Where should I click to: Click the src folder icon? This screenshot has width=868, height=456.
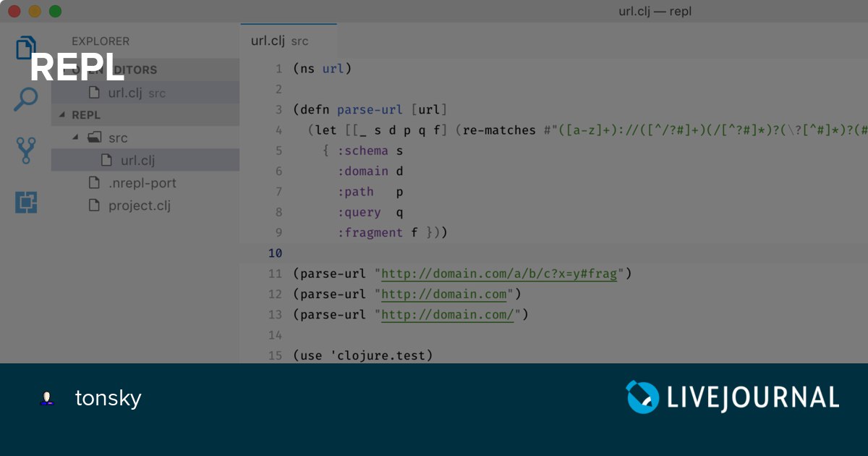pos(94,138)
